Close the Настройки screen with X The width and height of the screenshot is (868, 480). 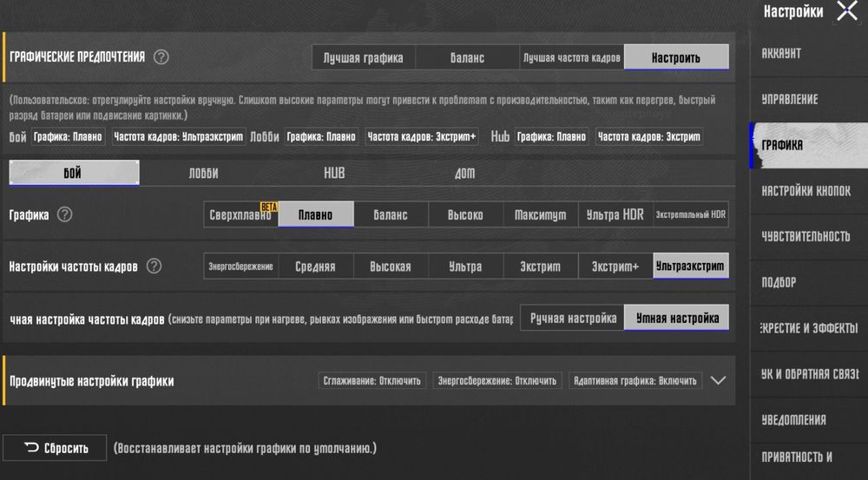[847, 10]
